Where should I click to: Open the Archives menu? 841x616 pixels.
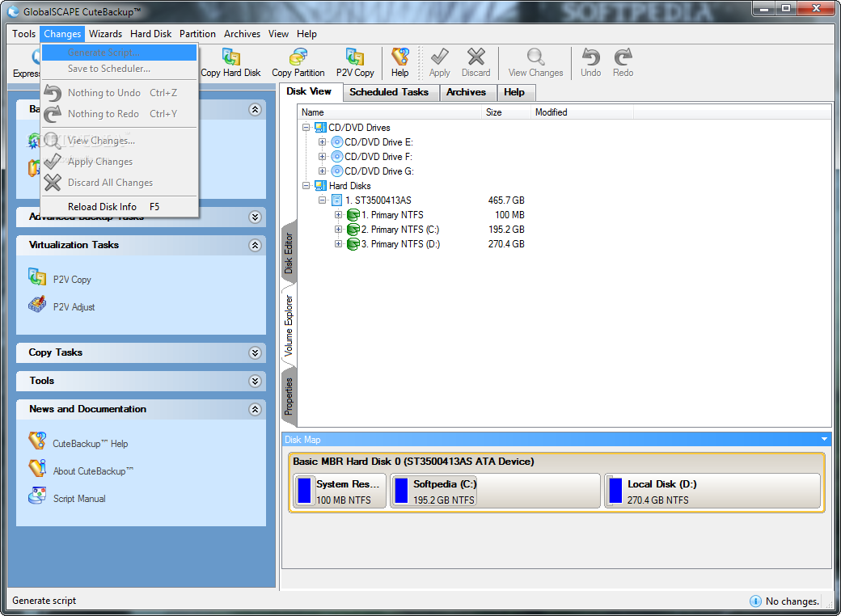click(242, 34)
